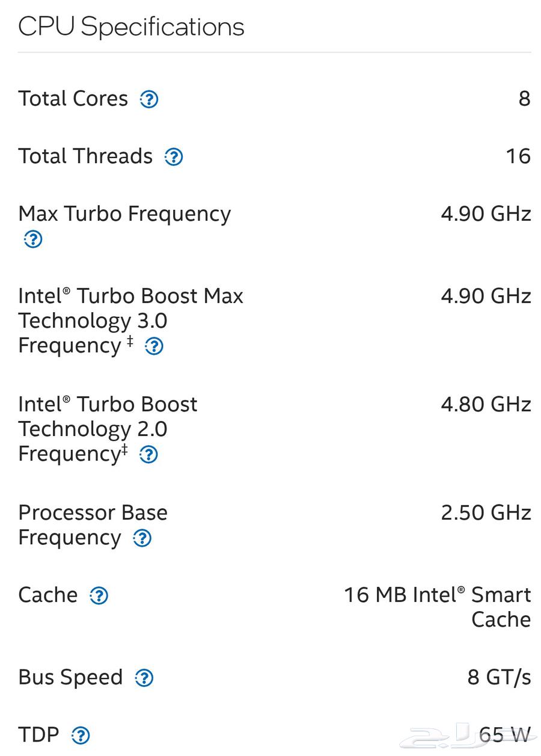Click the Turbo Boost Technology 2.0 help icon
Screen dimensions: 541x756
148,455
